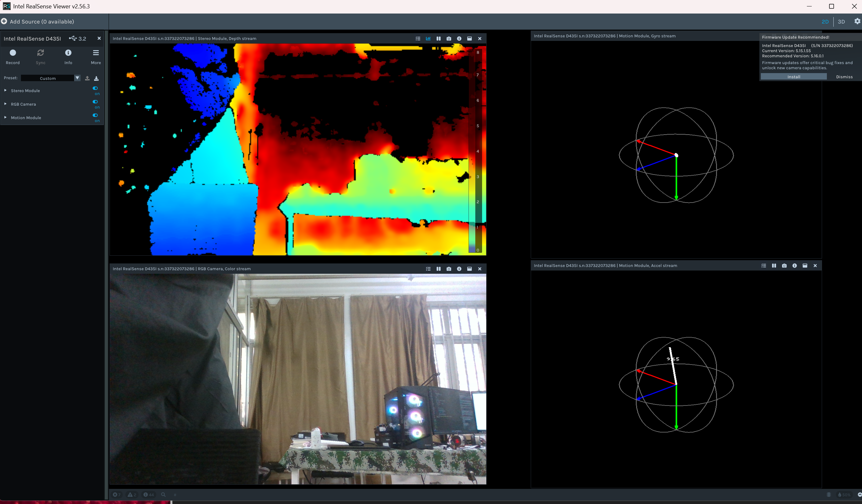Click the log filter field with #
862x504 pixels.
pyautogui.click(x=175, y=494)
